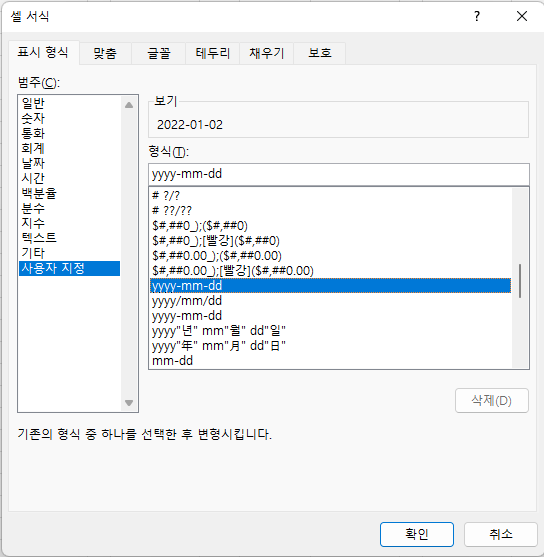Choose 기타 category
Image resolution: width=544 pixels, height=557 pixels.
(x=69, y=253)
